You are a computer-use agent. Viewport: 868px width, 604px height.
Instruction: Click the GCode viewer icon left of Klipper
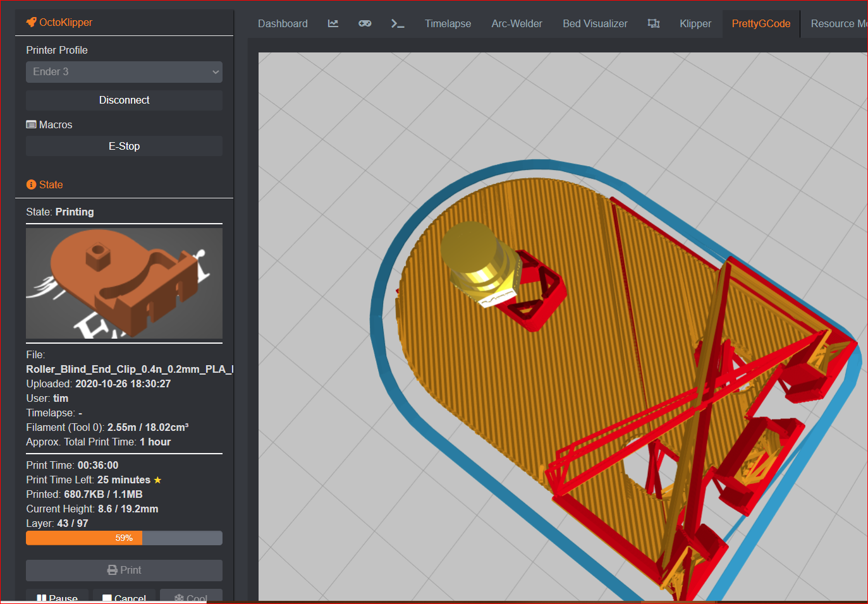654,23
